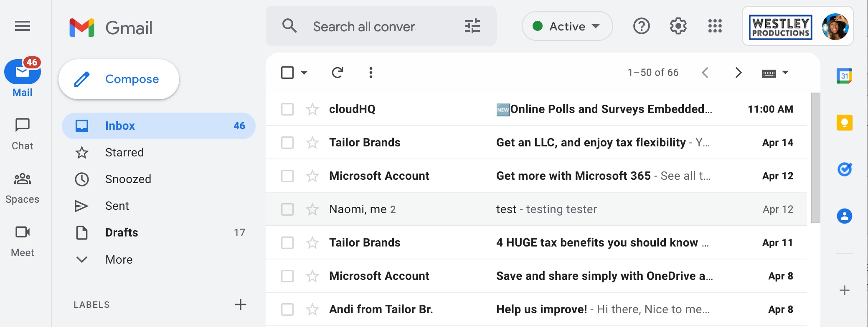The image size is (868, 327).
Task: Open the select dropdown arrow beside checkbox
Action: click(x=304, y=73)
